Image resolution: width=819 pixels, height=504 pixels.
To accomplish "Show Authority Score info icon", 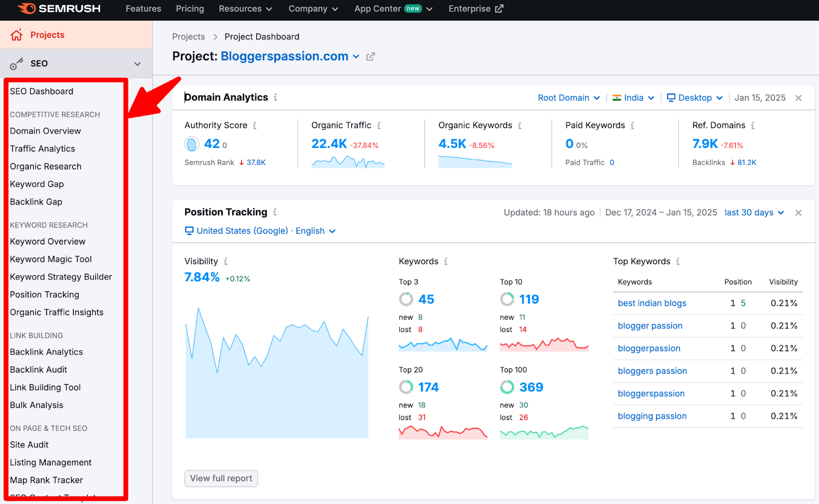I will pos(254,125).
